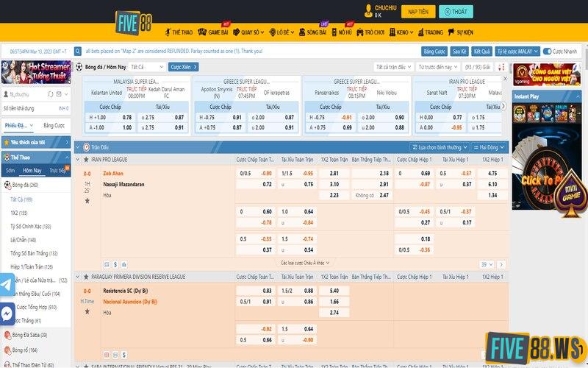588x368 pixels.
Task: Click the Bóng rổ basketball icon
Action: 7,350
